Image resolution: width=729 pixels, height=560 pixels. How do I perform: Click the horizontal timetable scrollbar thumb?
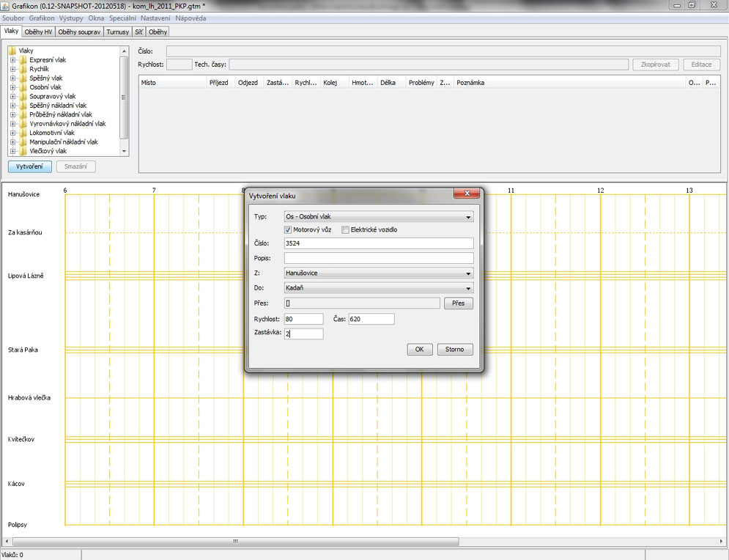tap(235, 542)
